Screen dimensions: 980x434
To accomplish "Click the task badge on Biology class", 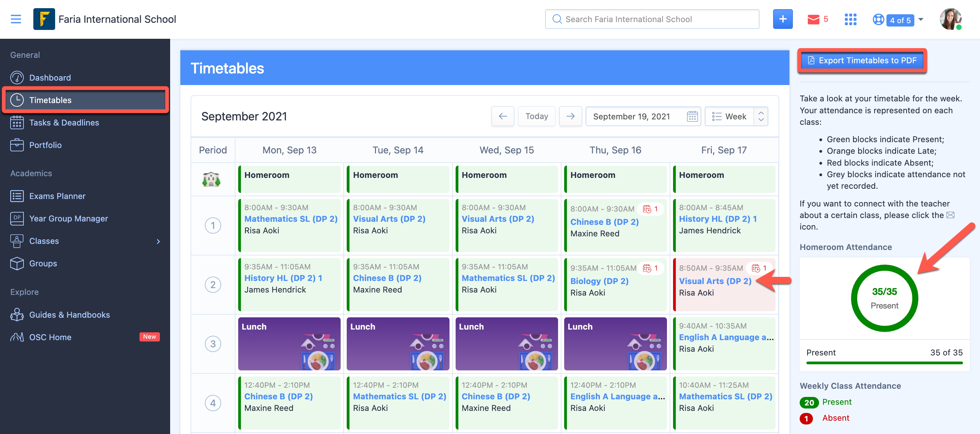I will [650, 268].
